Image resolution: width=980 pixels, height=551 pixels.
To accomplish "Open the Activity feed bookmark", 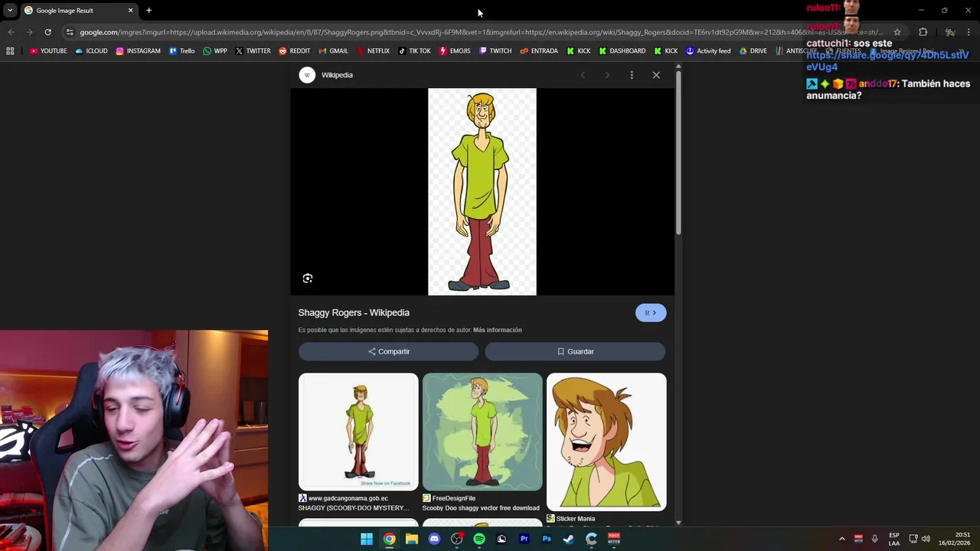I will coord(708,51).
